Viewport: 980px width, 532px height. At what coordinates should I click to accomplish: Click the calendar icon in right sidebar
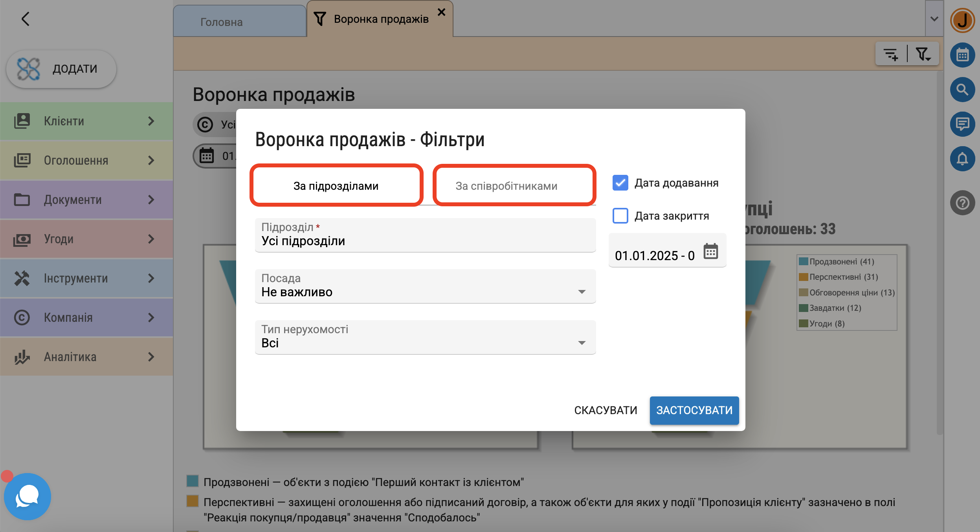(962, 55)
